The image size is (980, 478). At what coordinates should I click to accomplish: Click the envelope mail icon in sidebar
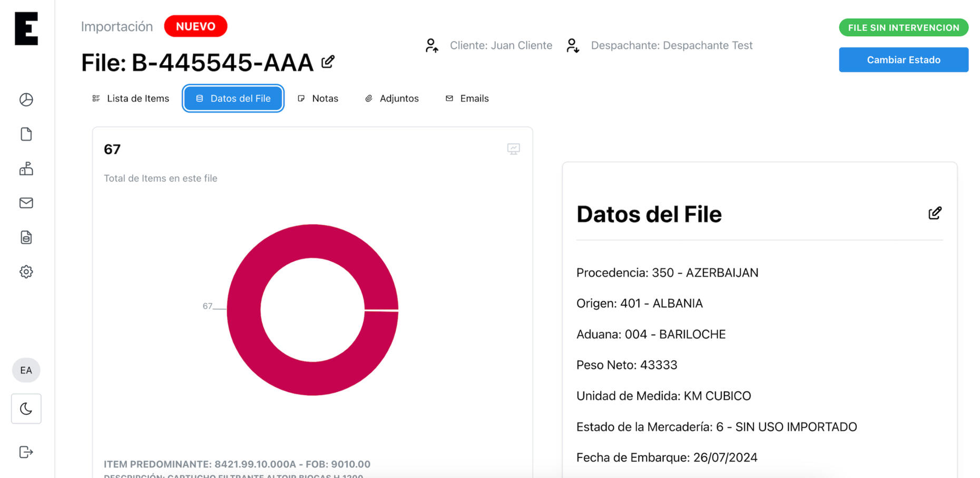tap(26, 203)
